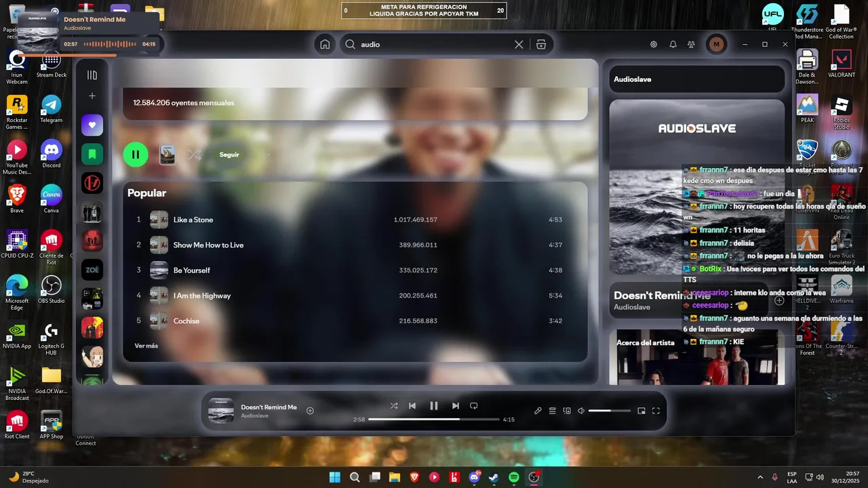The image size is (868, 488).
Task: Open the Friend Activity icon
Action: [691, 44]
